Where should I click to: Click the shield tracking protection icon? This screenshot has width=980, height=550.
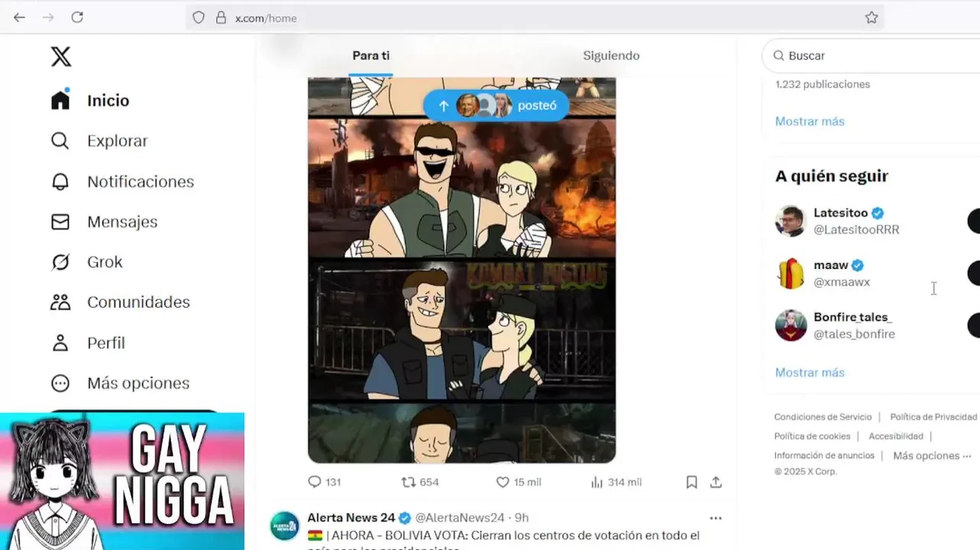[199, 18]
